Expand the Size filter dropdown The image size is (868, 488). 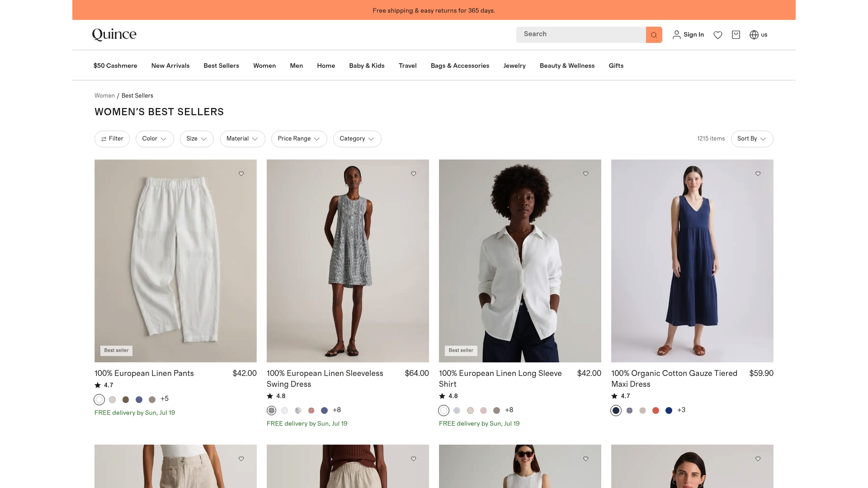coord(197,139)
